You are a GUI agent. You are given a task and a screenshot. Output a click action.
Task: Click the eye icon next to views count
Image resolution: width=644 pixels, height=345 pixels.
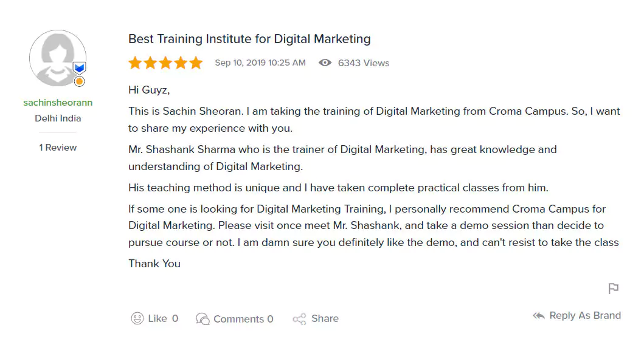pyautogui.click(x=325, y=63)
